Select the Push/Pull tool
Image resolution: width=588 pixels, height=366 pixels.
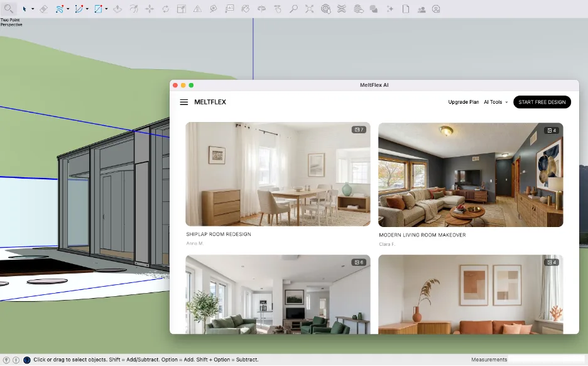pyautogui.click(x=117, y=9)
